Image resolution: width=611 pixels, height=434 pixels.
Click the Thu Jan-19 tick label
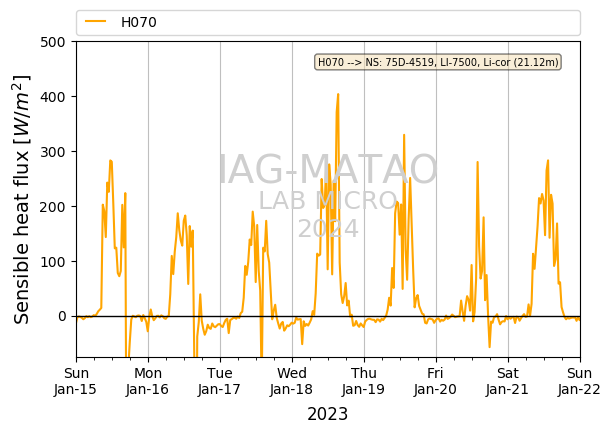[x=364, y=381]
